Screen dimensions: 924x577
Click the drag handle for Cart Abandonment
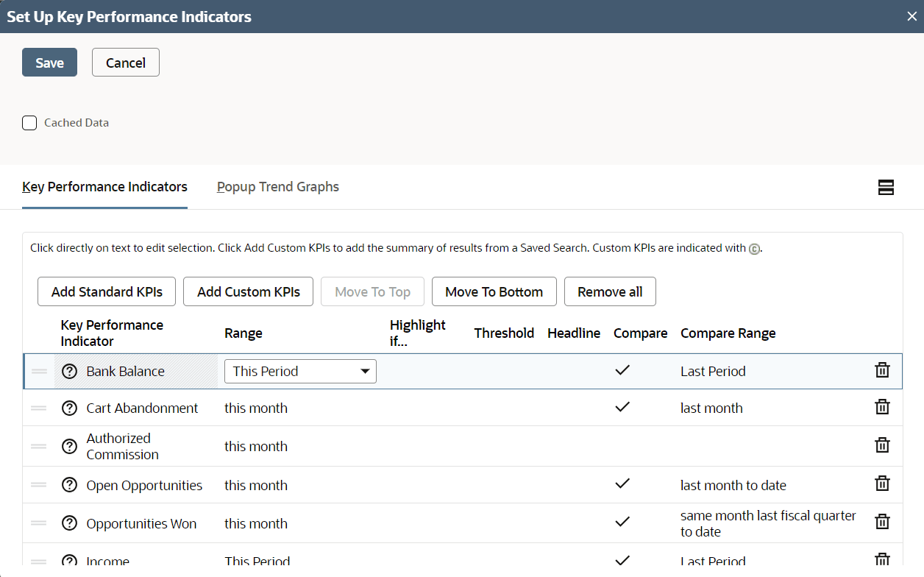click(x=39, y=407)
